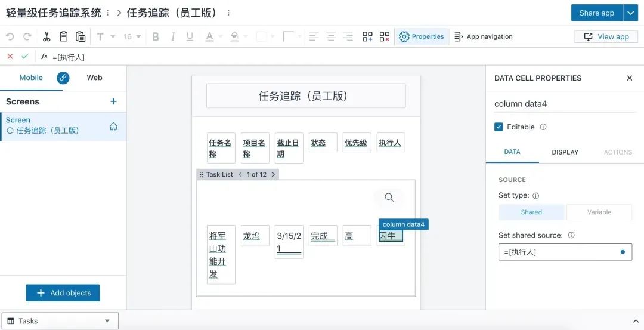Viewport: 644px width, 330px height.
Task: Go to next Task List record
Action: pos(273,175)
